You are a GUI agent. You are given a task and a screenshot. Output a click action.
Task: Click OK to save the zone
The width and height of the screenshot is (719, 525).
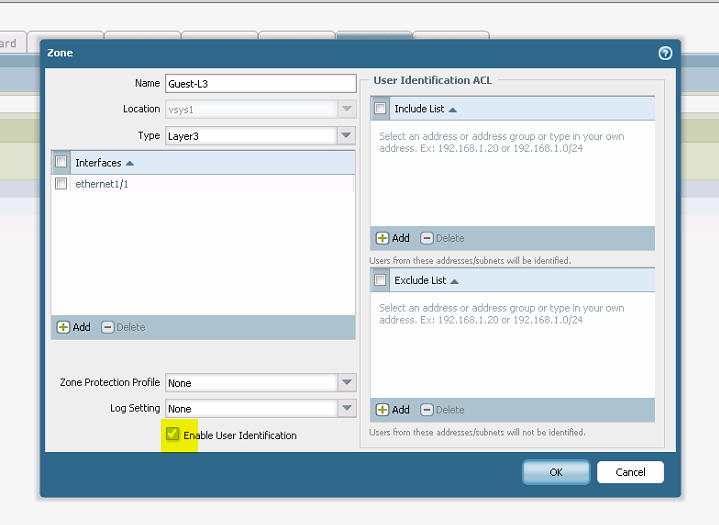click(556, 472)
